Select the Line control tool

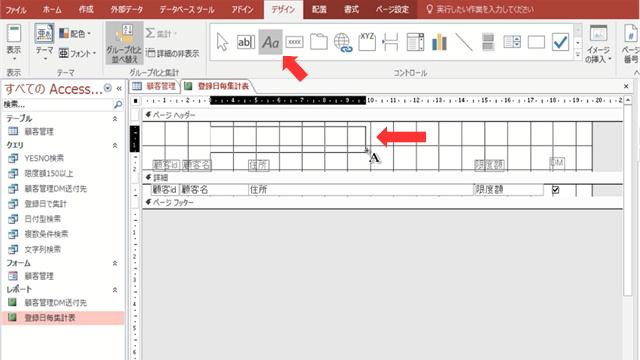(464, 42)
